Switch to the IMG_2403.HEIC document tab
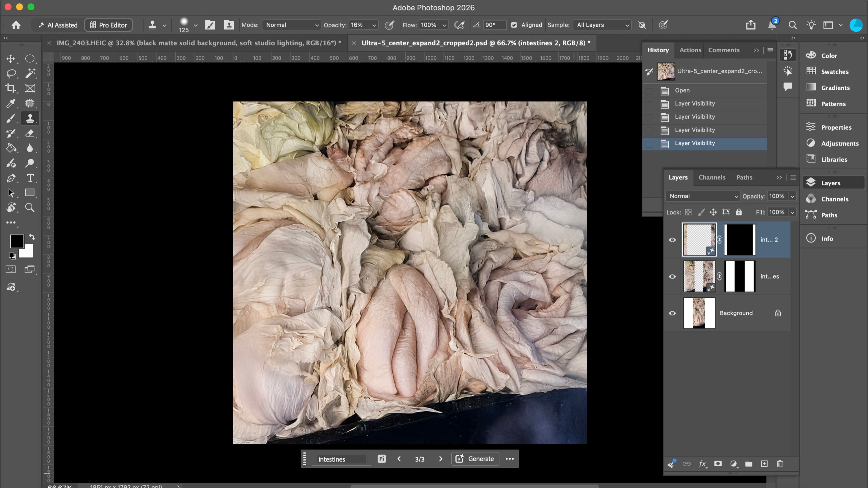 tap(199, 43)
